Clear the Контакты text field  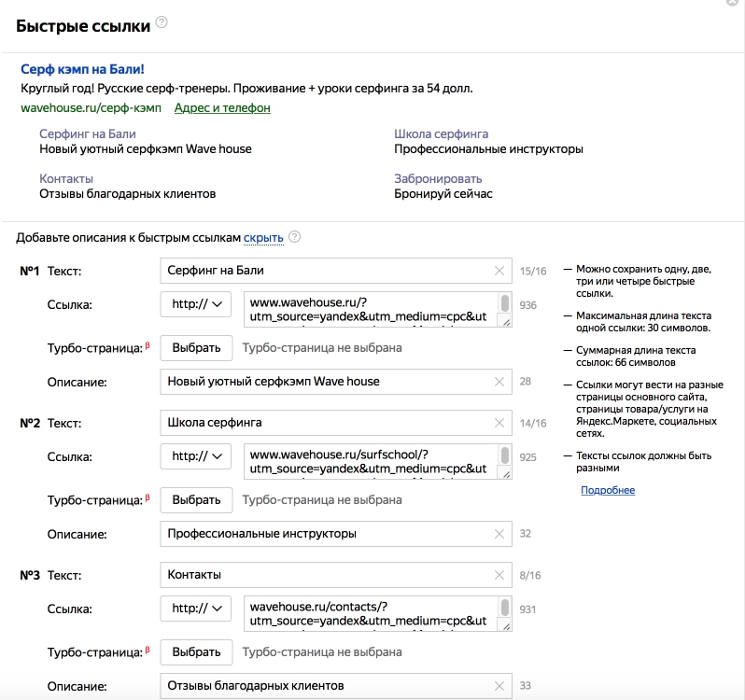tap(499, 575)
